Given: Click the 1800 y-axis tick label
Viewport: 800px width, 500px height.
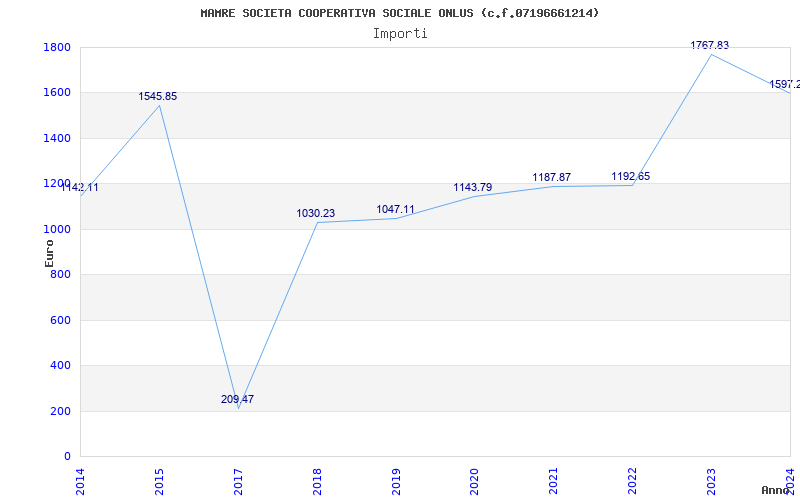Looking at the screenshot, I should [58, 47].
